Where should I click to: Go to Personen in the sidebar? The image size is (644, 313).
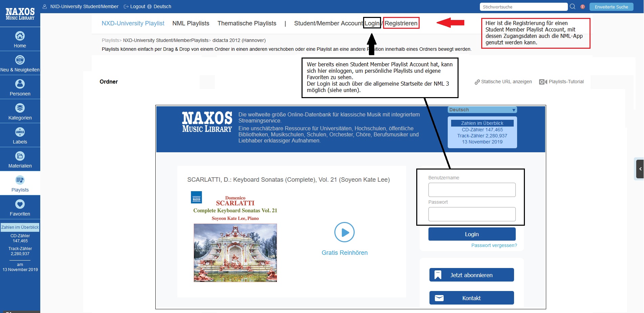[20, 87]
